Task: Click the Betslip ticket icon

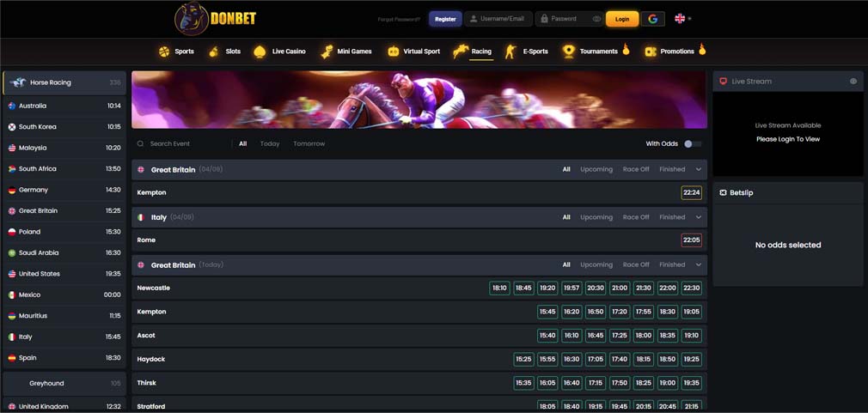Action: 723,193
